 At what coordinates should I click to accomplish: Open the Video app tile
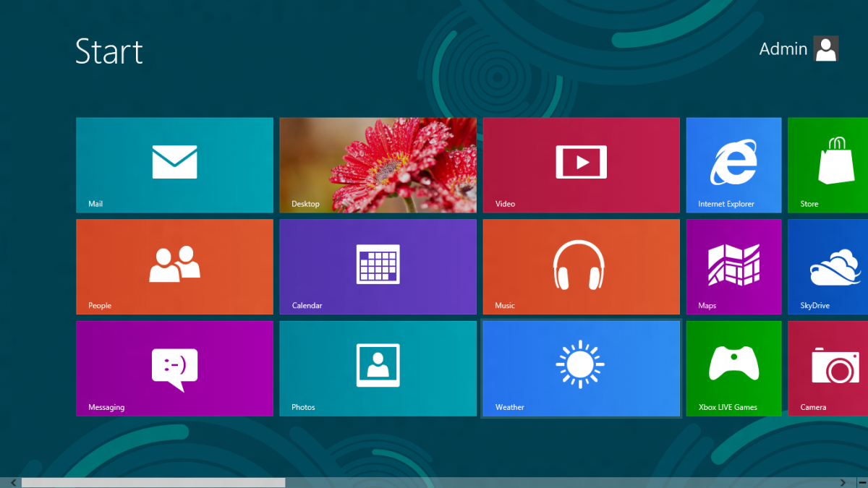[x=581, y=165]
